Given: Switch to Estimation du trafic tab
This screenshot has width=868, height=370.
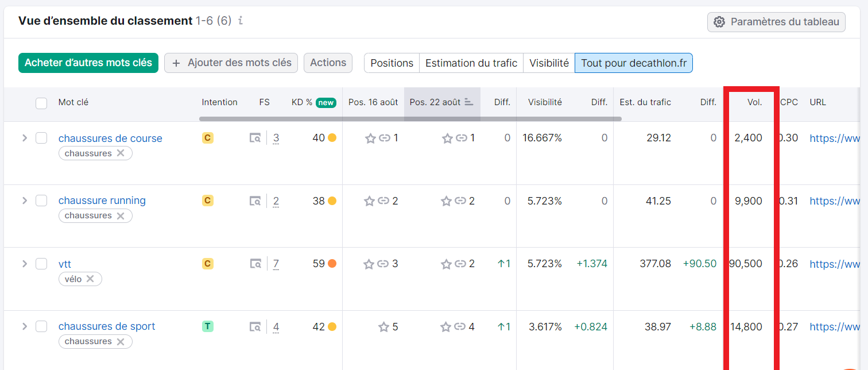Looking at the screenshot, I should click(471, 63).
